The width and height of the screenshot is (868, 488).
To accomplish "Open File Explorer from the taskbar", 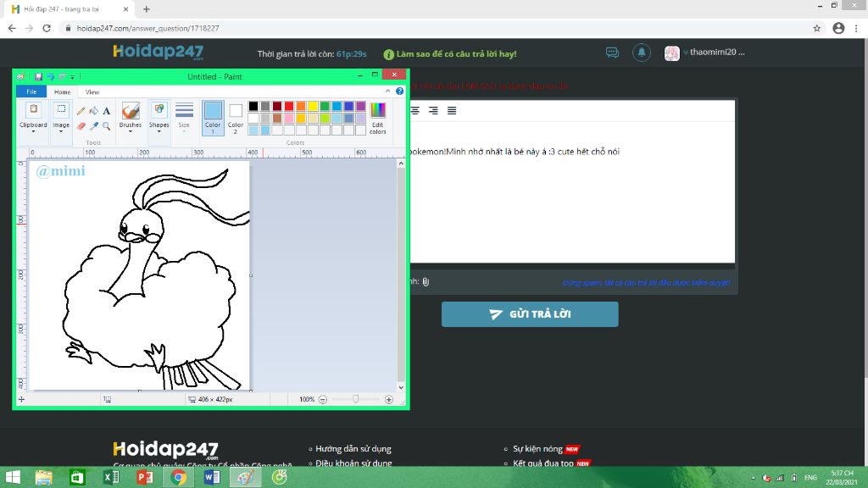I will [x=44, y=477].
